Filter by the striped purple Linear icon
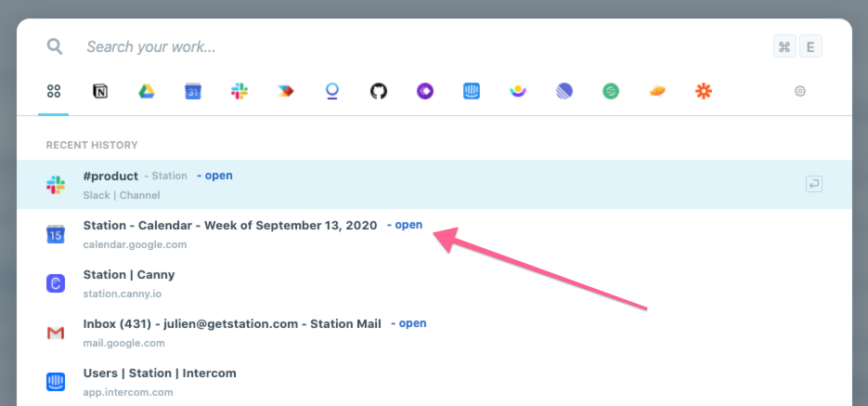868x406 pixels. [x=564, y=91]
